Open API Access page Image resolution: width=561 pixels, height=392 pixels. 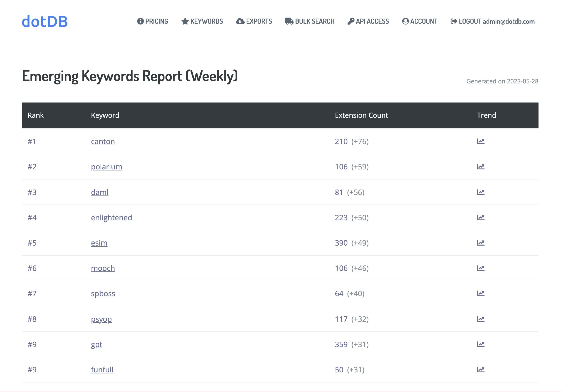[x=368, y=21]
